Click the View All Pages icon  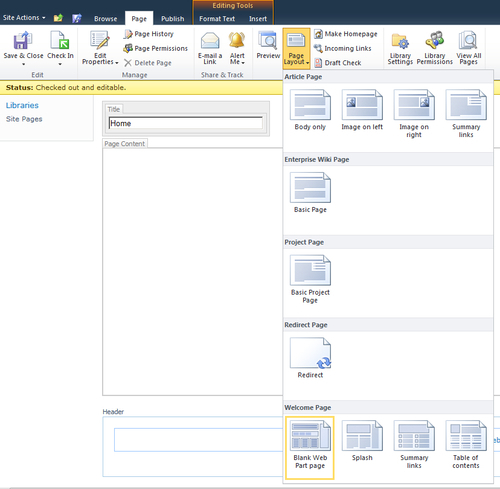click(x=468, y=41)
